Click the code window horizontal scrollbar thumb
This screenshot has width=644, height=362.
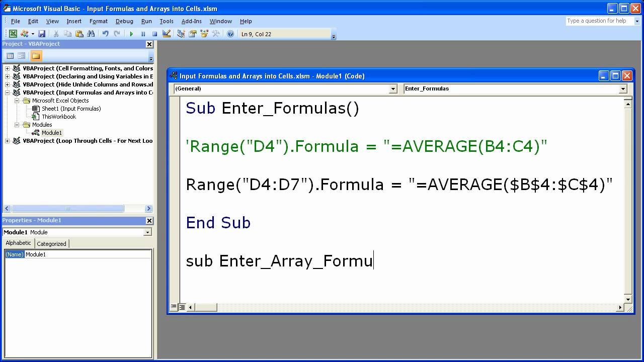[x=206, y=307]
